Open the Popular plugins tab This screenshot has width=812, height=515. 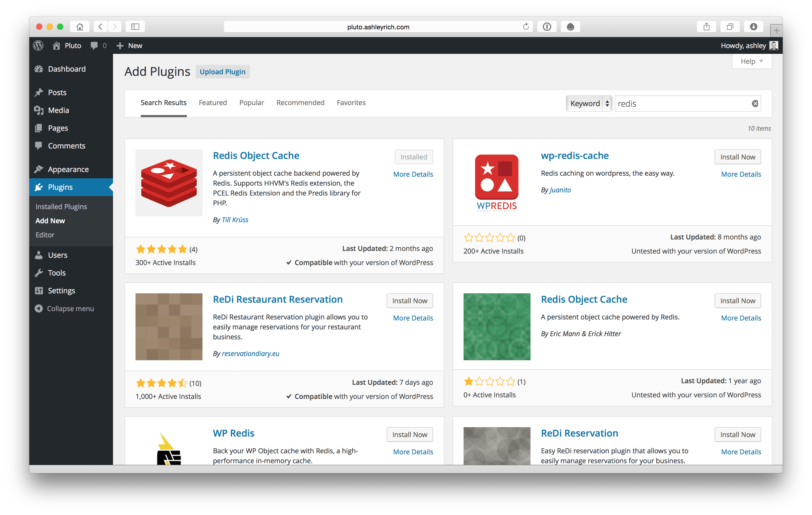point(252,102)
